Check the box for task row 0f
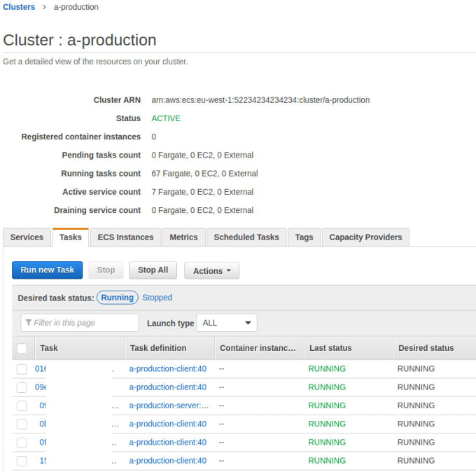The image size is (476, 472). (22, 443)
